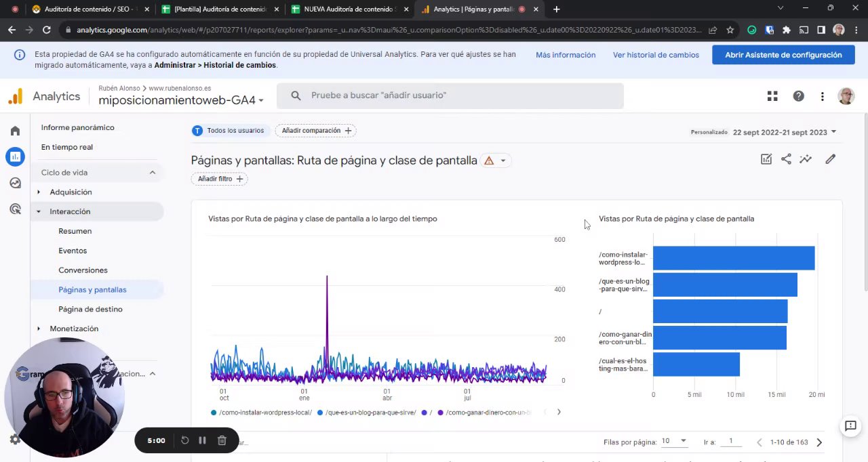The height and width of the screenshot is (462, 868).
Task: Click the data quality warning triangle icon
Action: coord(489,161)
